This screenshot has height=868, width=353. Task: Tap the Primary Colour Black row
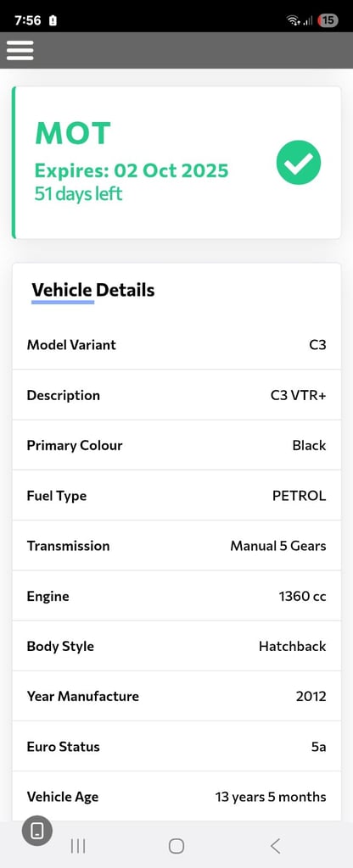click(x=176, y=446)
